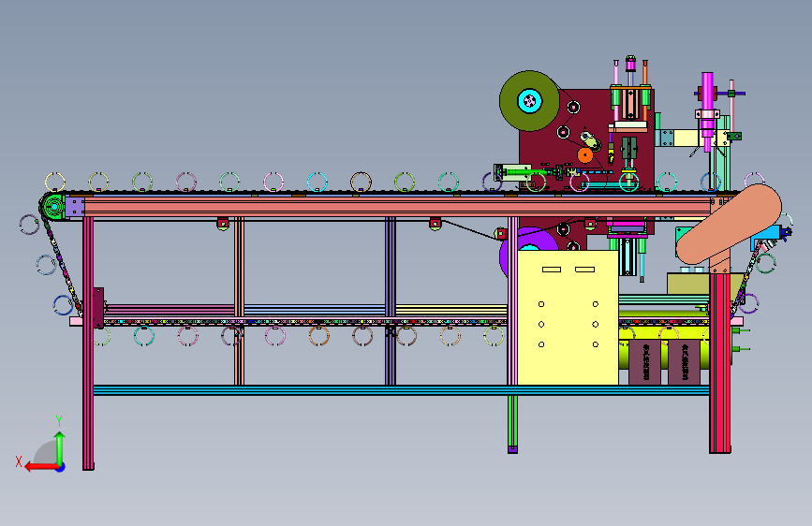Pick the salmon belt guard cover

[x=730, y=225]
